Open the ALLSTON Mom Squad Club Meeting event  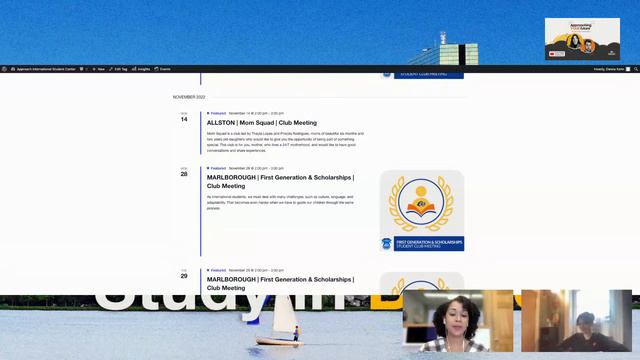click(x=262, y=122)
